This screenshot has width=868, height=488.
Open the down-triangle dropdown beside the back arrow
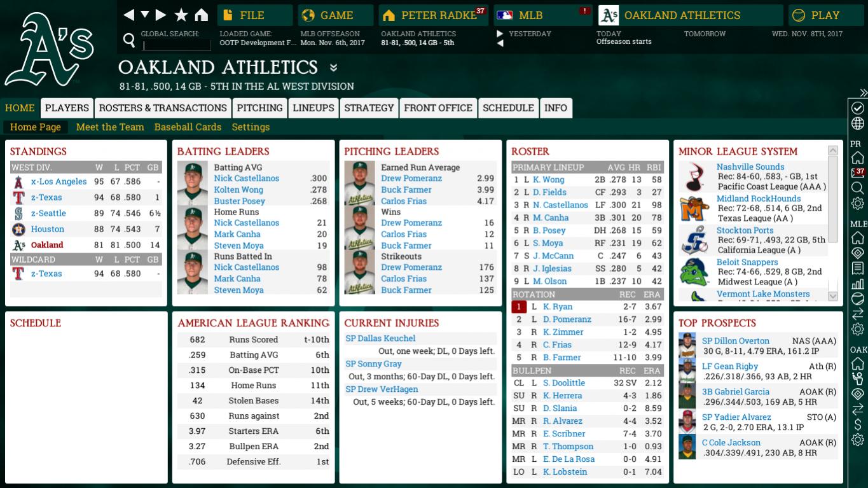pyautogui.click(x=145, y=13)
